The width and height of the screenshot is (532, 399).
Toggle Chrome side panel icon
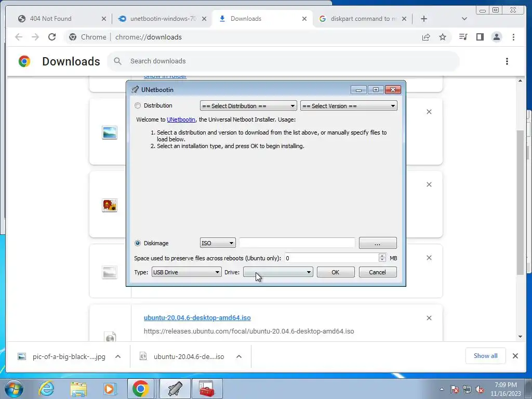[480, 37]
